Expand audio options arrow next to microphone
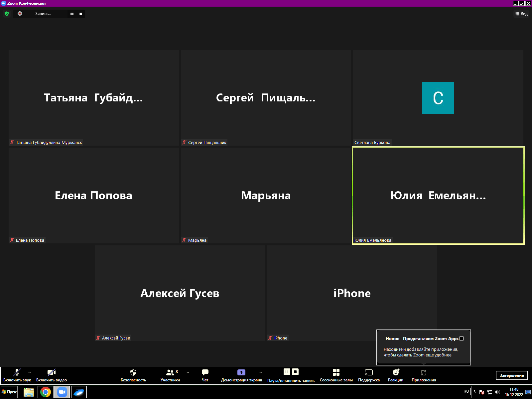Viewport: 532px width, 399px height. point(30,372)
